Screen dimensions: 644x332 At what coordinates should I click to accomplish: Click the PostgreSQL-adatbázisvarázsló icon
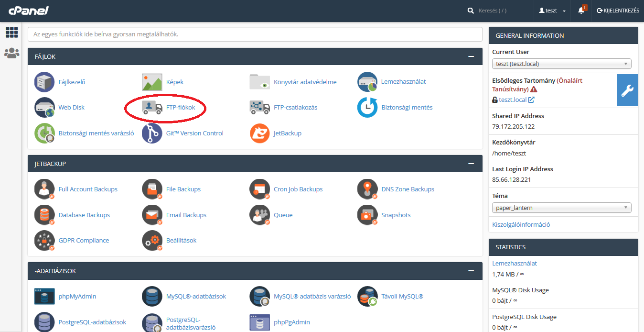click(152, 323)
